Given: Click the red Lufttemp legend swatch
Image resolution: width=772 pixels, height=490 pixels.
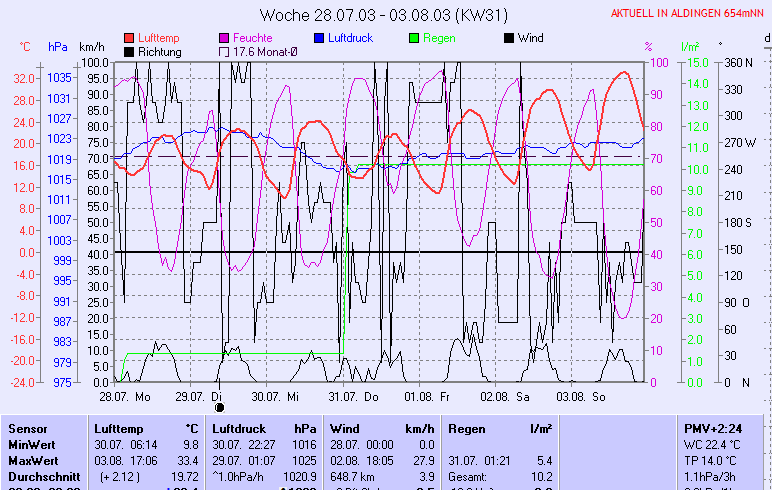Looking at the screenshot, I should pos(129,38).
